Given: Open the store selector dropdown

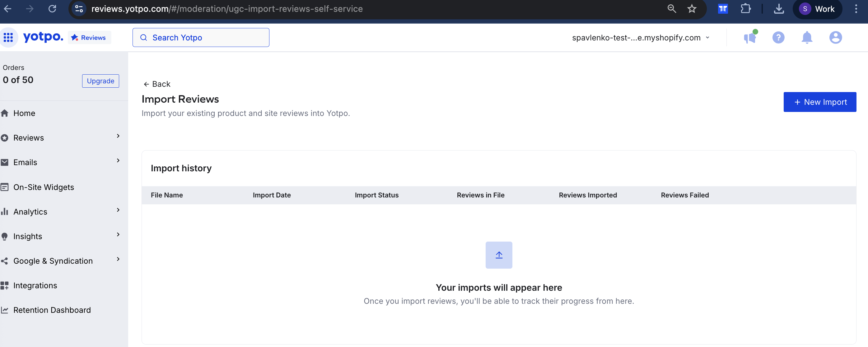Looking at the screenshot, I should pos(641,37).
